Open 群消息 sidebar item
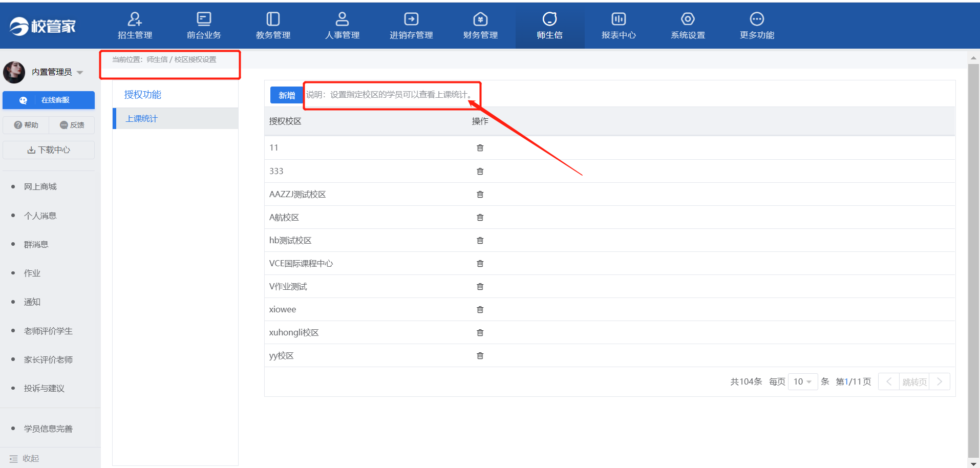980x468 pixels. (36, 244)
